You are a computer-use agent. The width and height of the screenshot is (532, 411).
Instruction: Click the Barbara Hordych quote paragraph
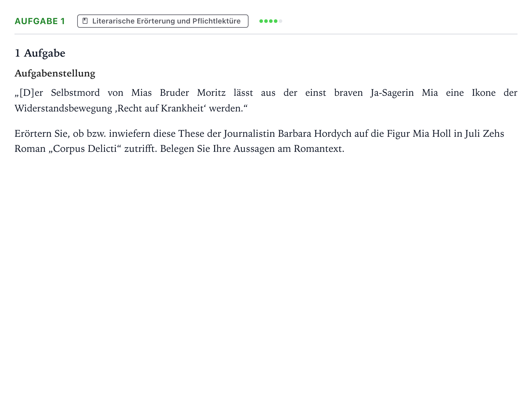(266, 100)
